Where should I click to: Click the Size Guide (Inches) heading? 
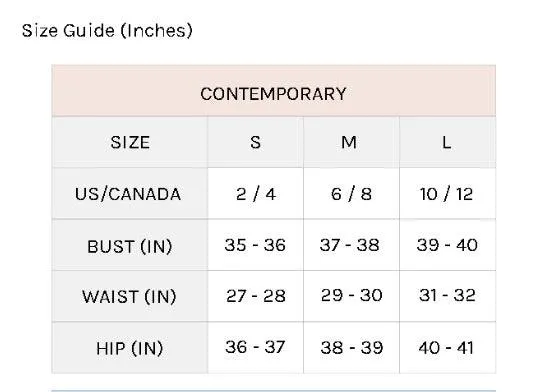tap(107, 31)
